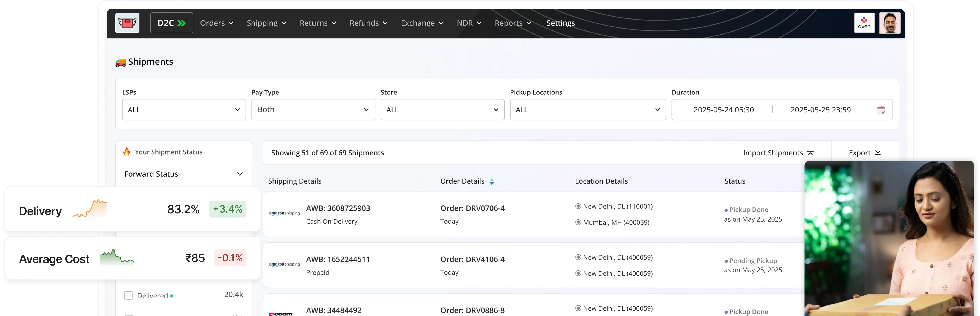This screenshot has height=316, width=980.
Task: Click the fire icon beside Shipment Status
Action: pyautogui.click(x=126, y=152)
